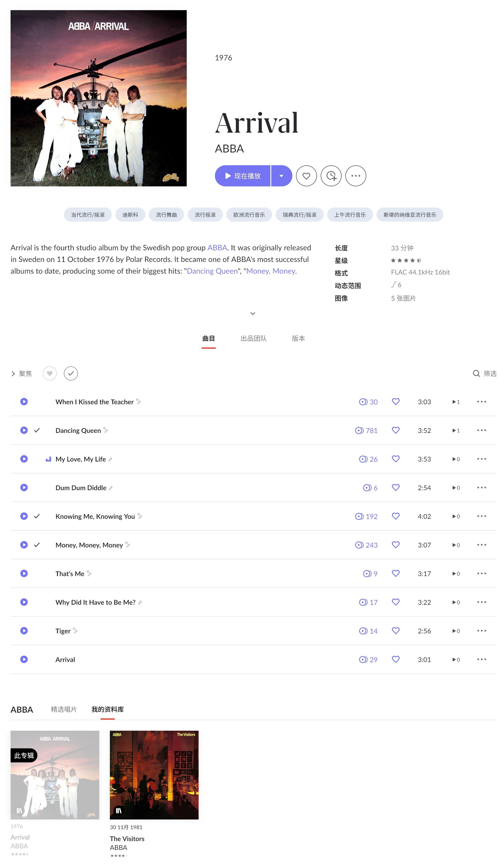Toggle favorite heart for Why Did It Have to Be Me?

coord(395,602)
